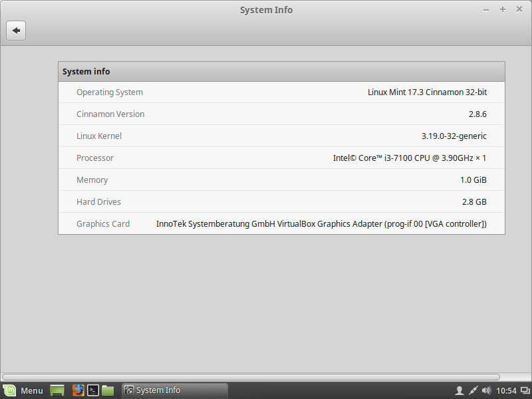Click the 3.19.0-32-generic kernel value
This screenshot has height=399, width=532.
(454, 136)
